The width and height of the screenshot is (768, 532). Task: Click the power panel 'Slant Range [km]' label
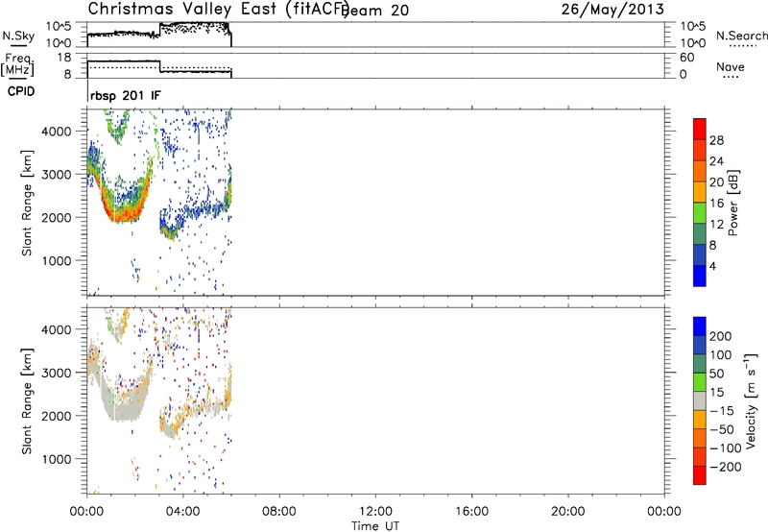27,203
